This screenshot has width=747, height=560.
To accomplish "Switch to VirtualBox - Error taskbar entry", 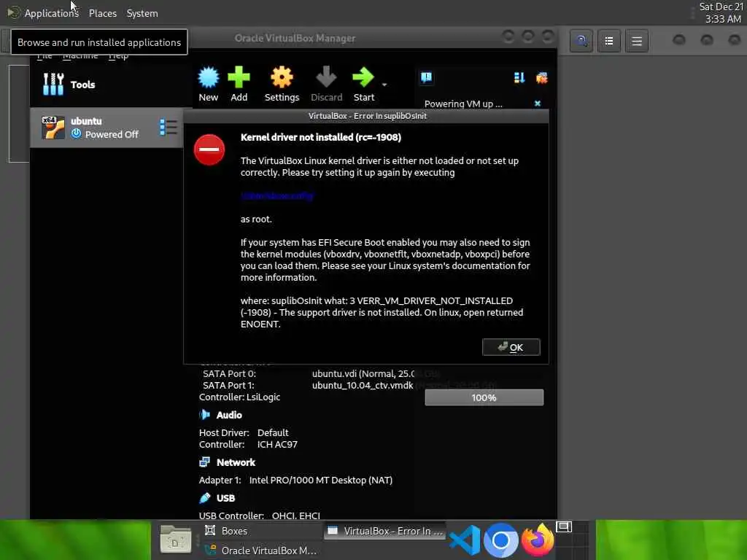I will tap(385, 531).
